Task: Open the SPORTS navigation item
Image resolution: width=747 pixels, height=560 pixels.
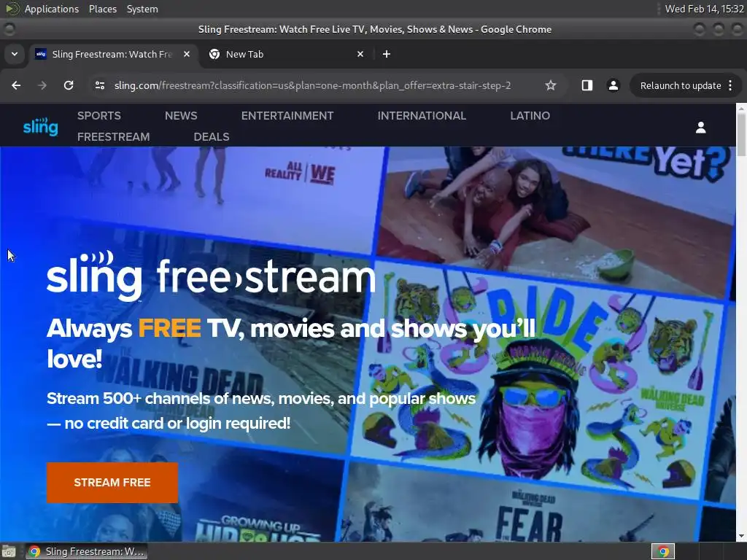Action: pos(99,116)
